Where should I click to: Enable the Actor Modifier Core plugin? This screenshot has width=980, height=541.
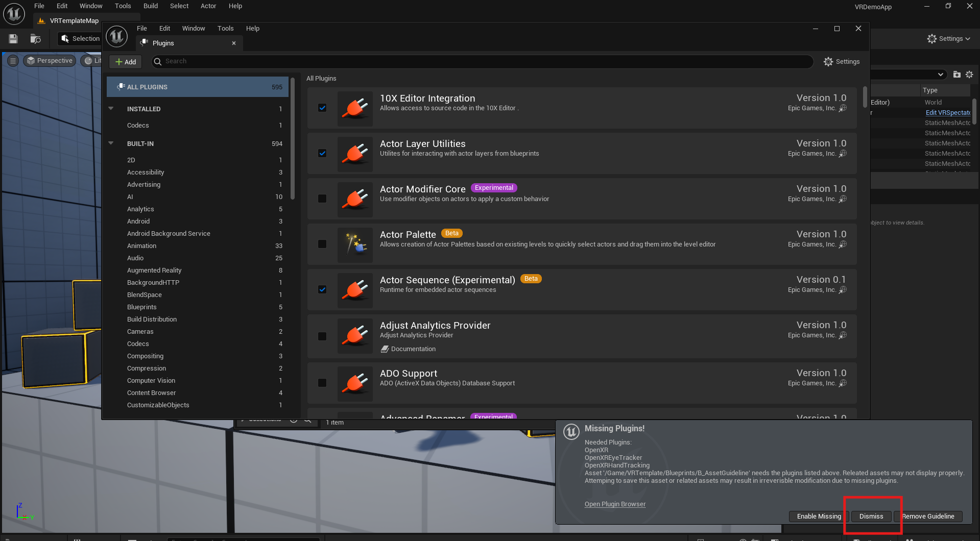322,199
